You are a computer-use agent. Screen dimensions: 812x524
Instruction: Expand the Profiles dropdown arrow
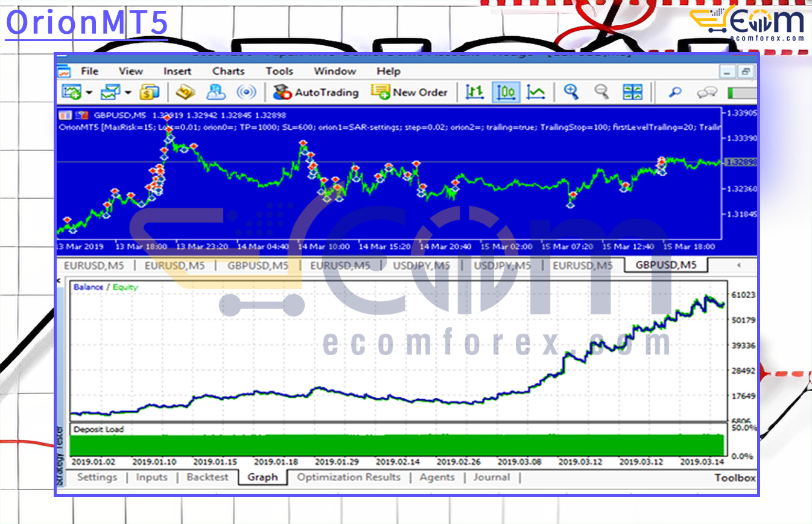[x=128, y=93]
